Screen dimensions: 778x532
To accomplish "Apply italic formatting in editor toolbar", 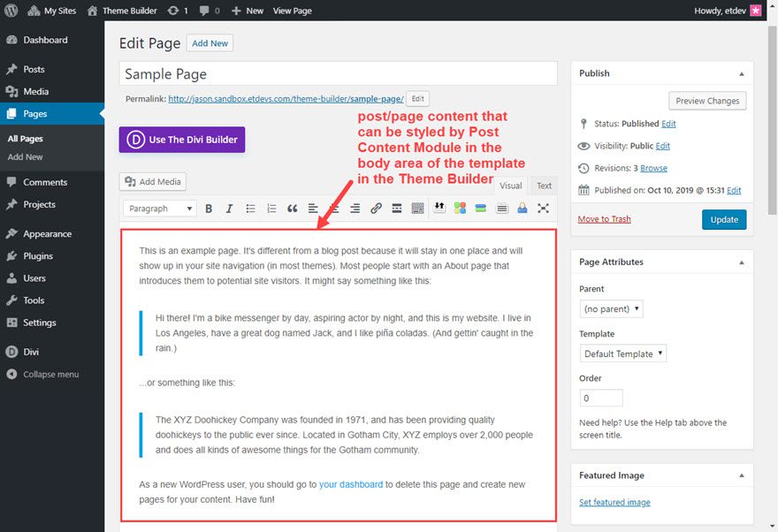I will point(230,209).
